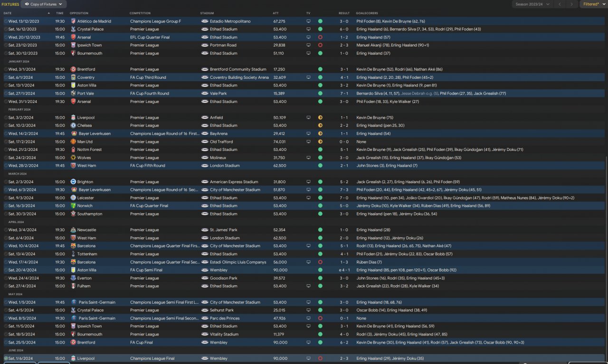Open the Tottenham opposition link
608x364 pixels.
(86, 254)
